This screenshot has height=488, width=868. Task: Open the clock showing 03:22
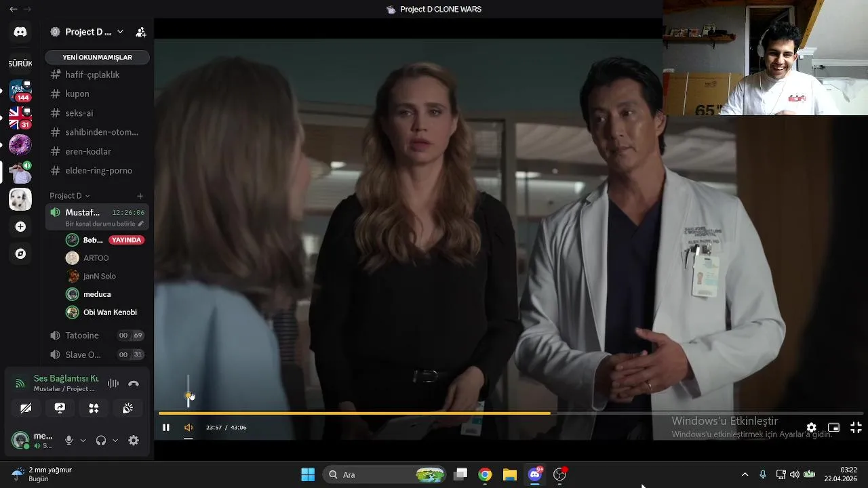(x=841, y=474)
